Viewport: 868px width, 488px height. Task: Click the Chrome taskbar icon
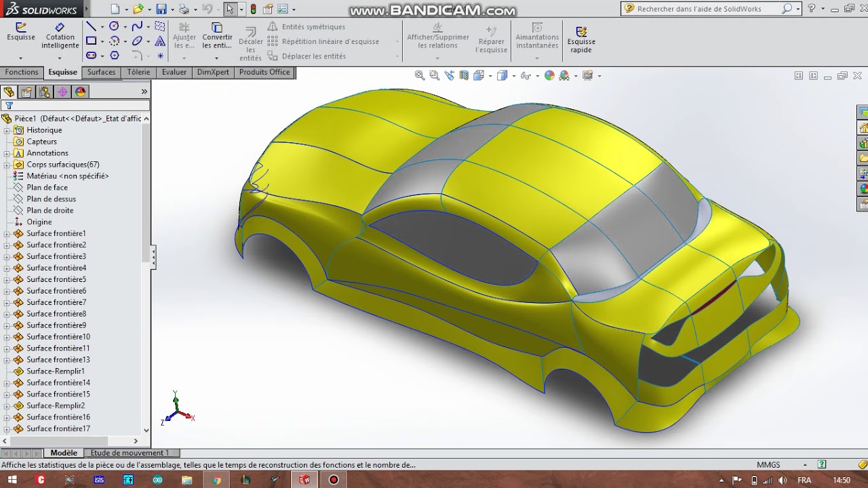[216, 480]
